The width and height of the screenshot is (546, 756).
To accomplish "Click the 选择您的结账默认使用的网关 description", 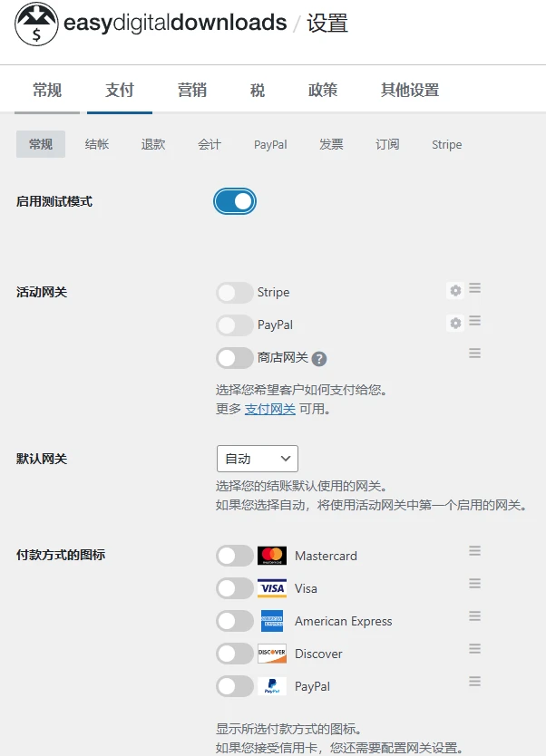I will click(301, 486).
